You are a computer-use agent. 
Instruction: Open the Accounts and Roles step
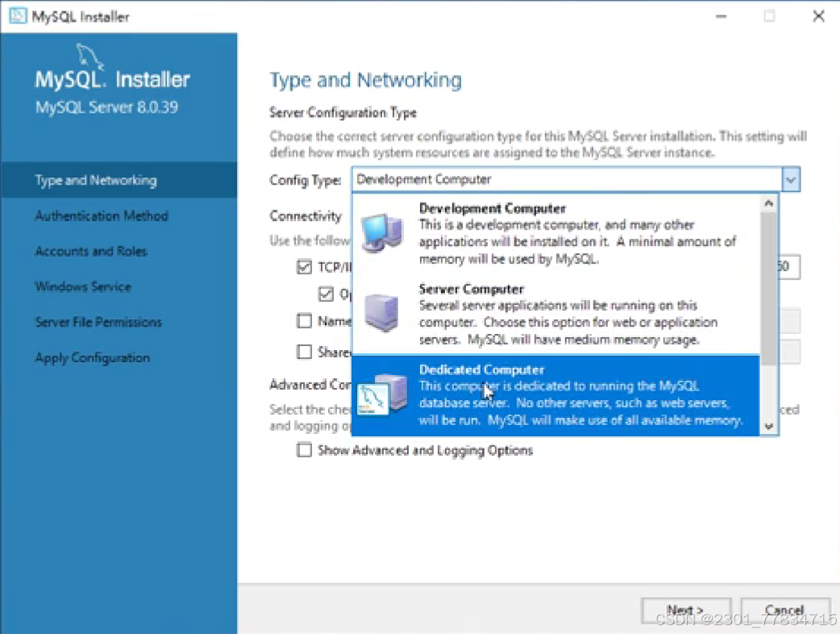(x=90, y=251)
